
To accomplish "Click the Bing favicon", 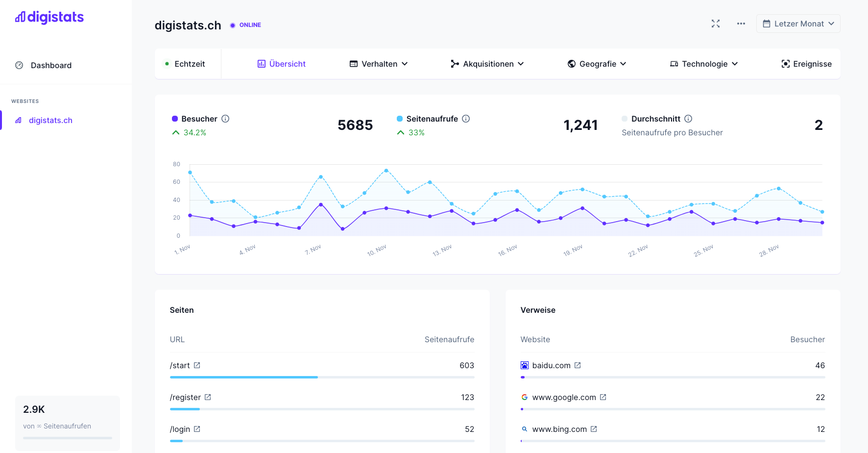I will point(525,429).
